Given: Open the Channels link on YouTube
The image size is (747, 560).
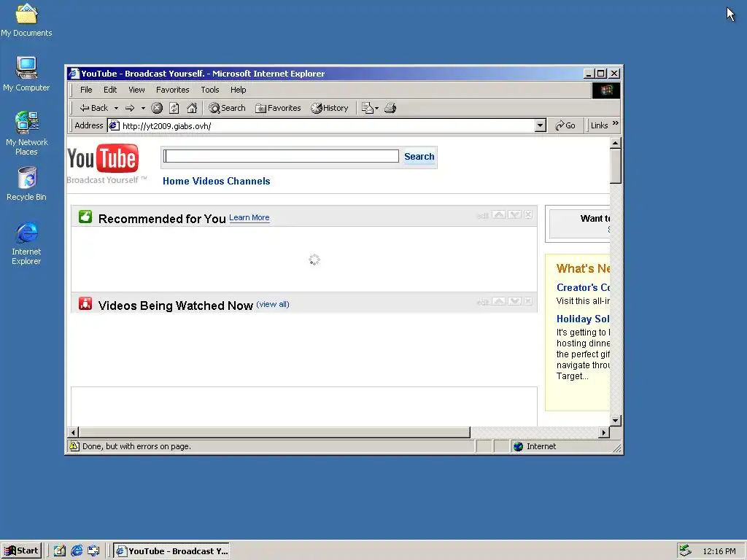Looking at the screenshot, I should (249, 181).
